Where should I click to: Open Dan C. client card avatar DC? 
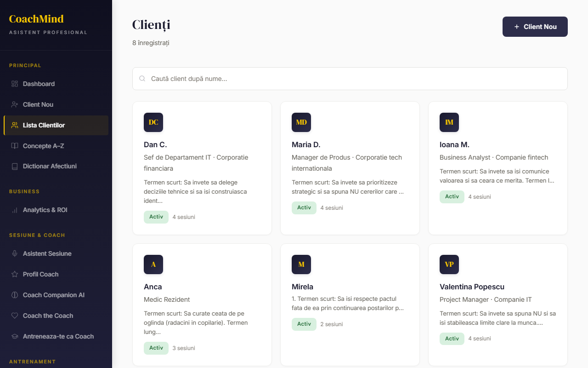coord(153,122)
